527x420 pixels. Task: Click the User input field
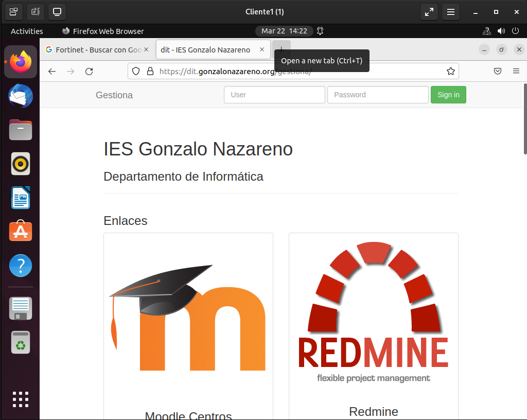[x=274, y=95]
